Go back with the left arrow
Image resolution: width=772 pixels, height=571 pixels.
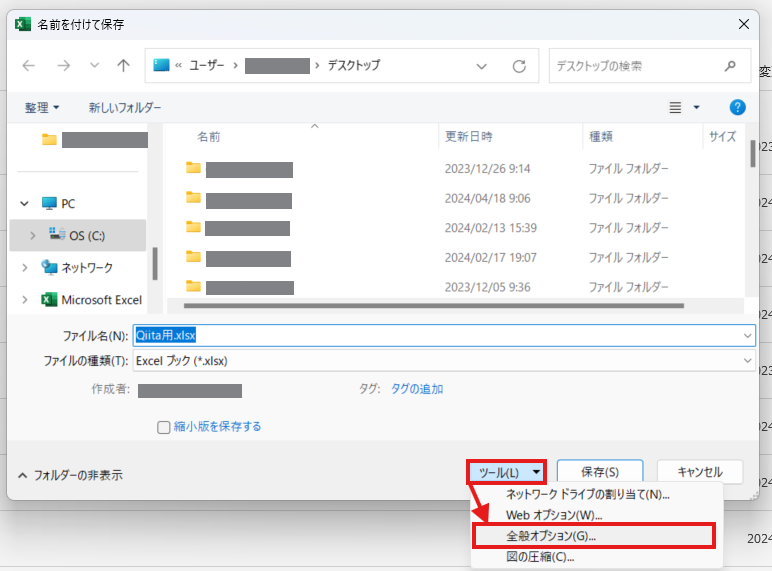(x=29, y=65)
